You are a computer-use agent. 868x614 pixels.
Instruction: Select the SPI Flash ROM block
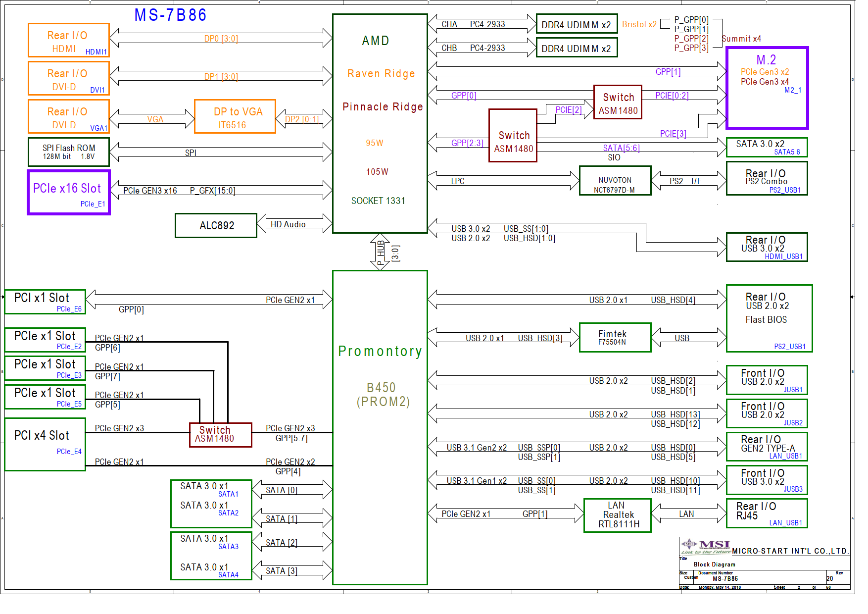point(68,152)
